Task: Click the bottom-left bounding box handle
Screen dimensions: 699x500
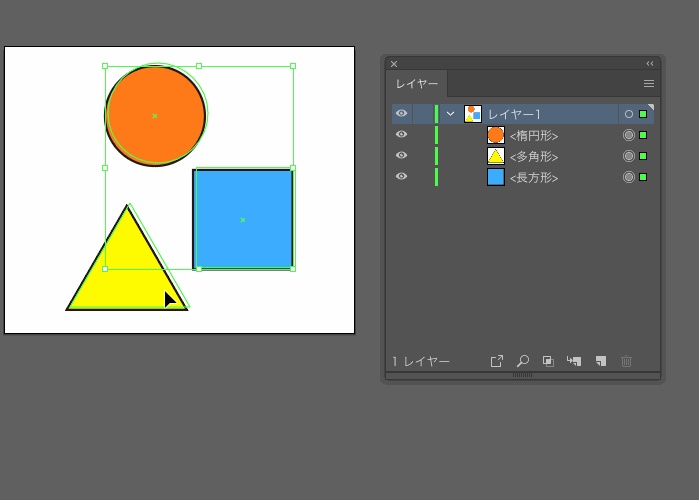Action: tap(105, 269)
